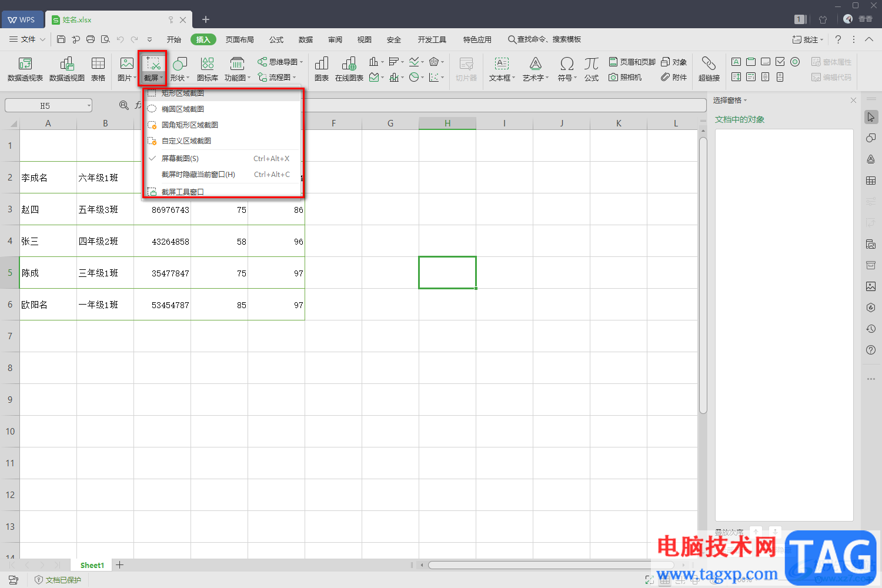Image resolution: width=882 pixels, height=588 pixels.
Task: Open help with the question mark icon
Action: (838, 39)
